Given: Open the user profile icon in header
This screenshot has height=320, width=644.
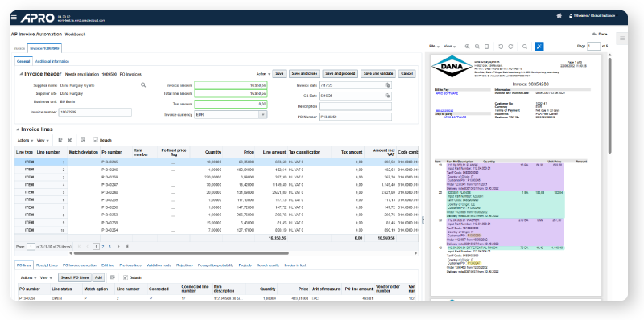Looking at the screenshot, I should (x=571, y=15).
